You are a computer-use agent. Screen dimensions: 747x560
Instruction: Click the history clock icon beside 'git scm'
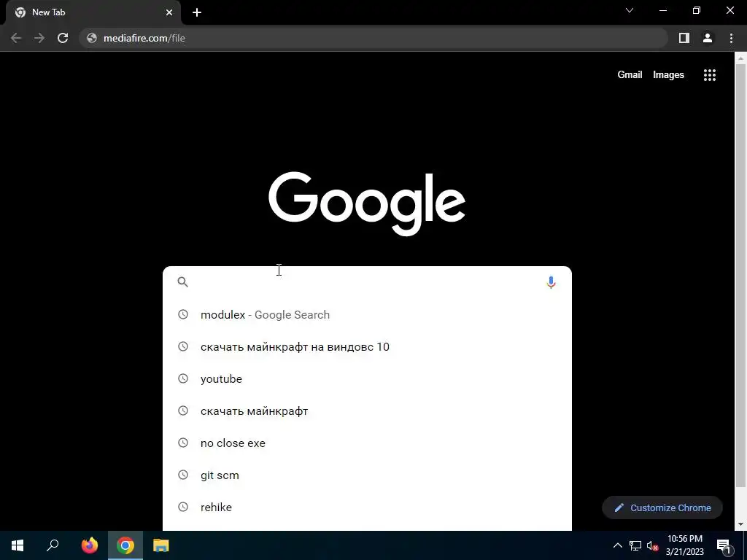pyautogui.click(x=183, y=475)
